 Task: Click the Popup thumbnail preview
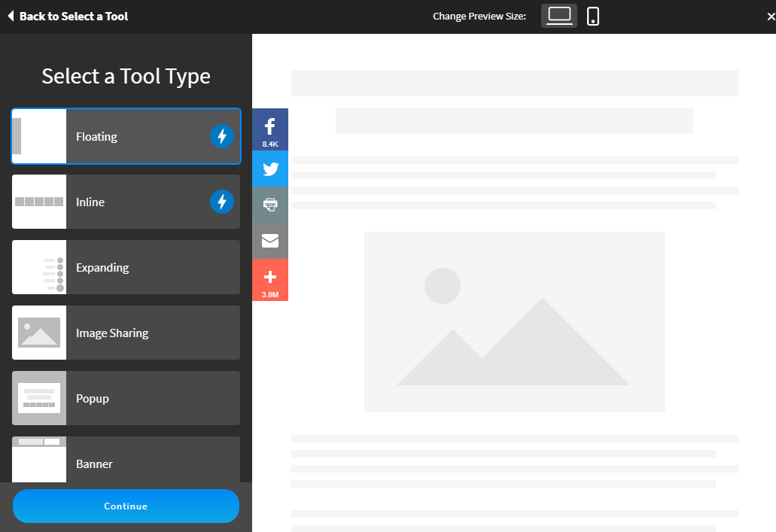point(39,398)
